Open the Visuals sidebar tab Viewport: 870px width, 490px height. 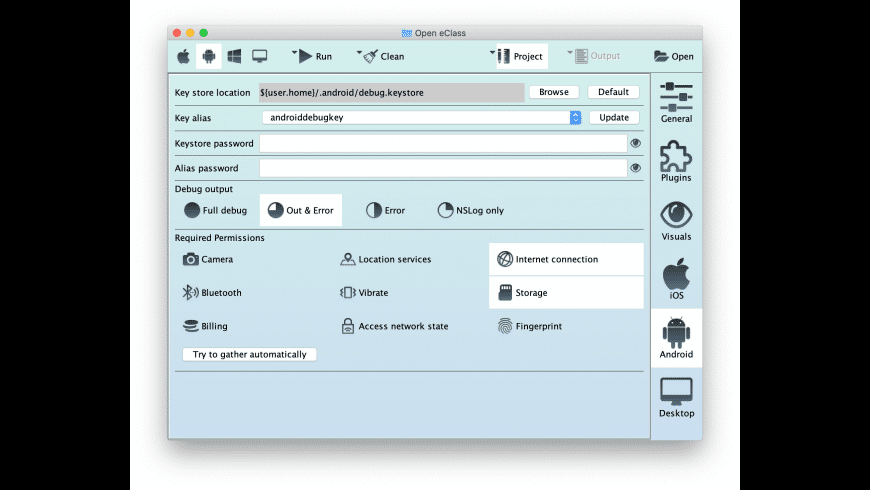coord(676,220)
